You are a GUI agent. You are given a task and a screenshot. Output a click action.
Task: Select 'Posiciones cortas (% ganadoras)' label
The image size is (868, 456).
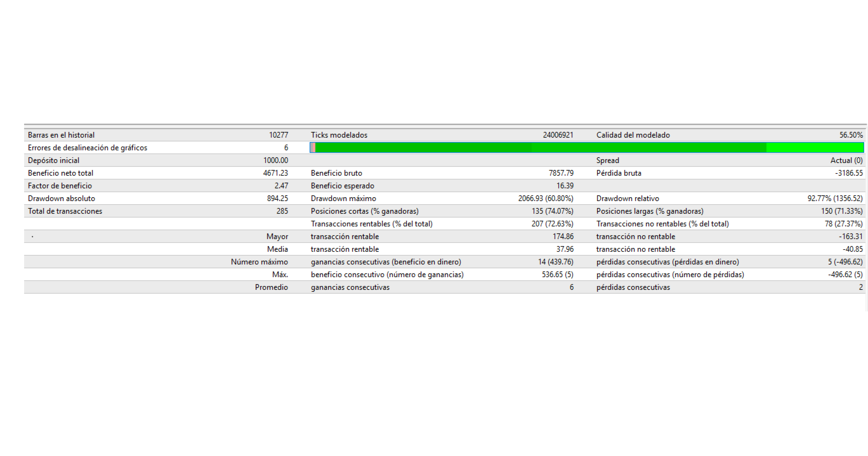point(364,211)
